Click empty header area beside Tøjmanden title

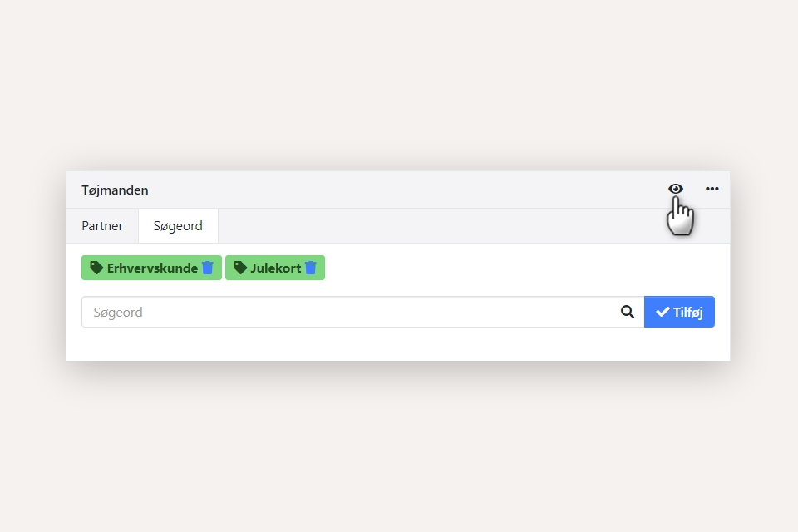[399, 190]
